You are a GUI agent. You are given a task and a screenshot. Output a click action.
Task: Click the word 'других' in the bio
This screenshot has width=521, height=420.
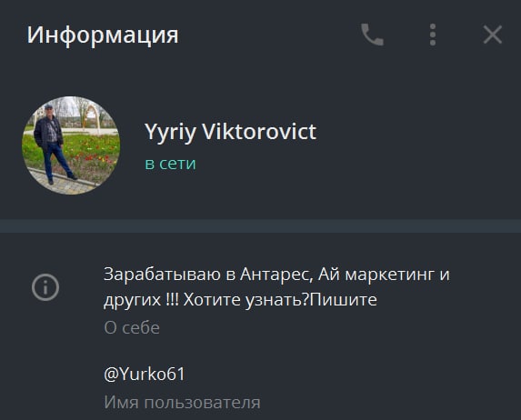coord(132,301)
